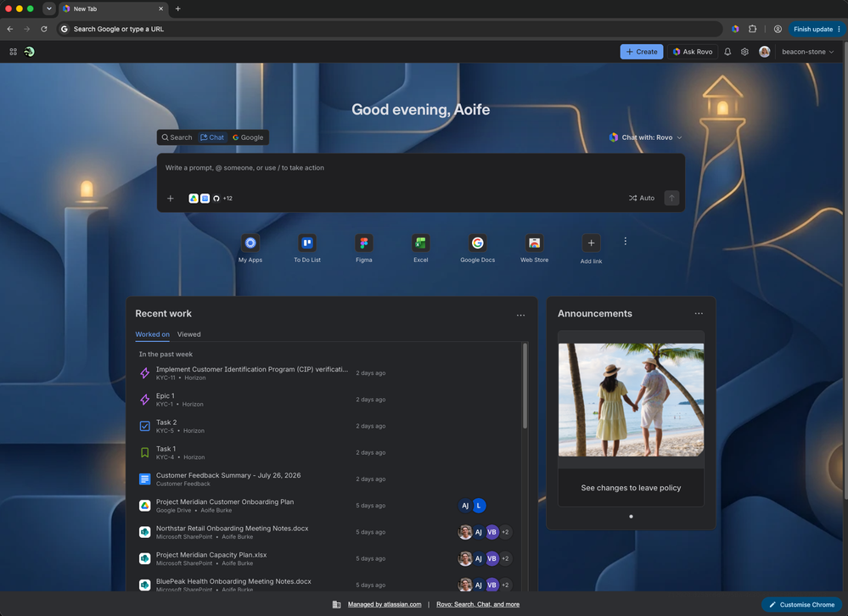Image resolution: width=848 pixels, height=616 pixels.
Task: Click the Create button
Action: 642,52
